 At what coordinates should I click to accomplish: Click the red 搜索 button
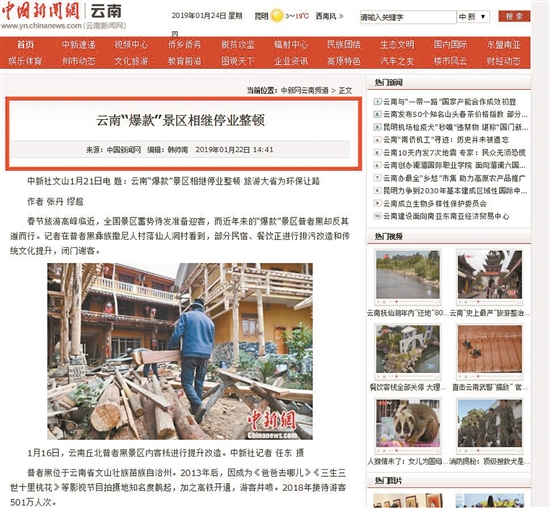[514, 16]
